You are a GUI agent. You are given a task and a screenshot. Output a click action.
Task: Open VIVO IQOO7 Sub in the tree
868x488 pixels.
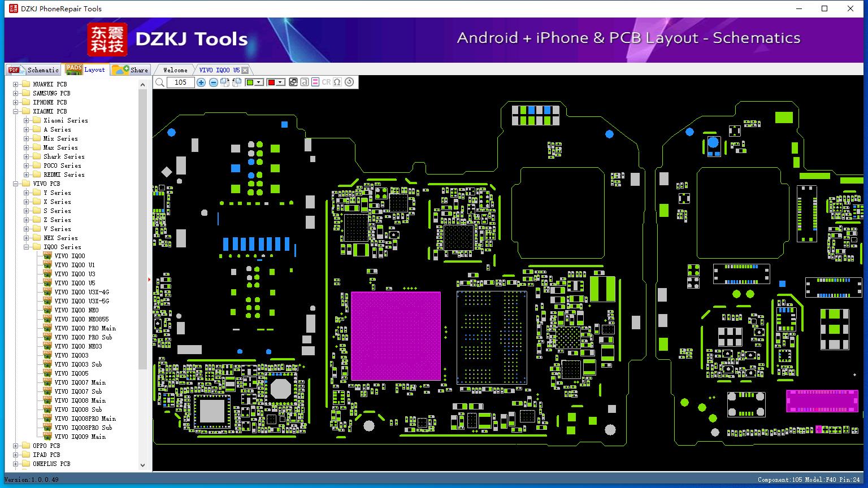click(79, 391)
